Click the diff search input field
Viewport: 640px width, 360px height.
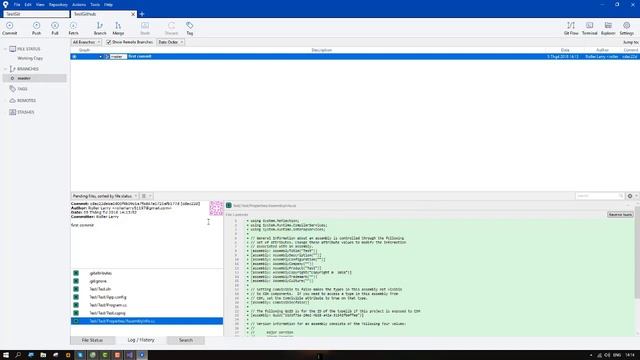tap(600, 196)
